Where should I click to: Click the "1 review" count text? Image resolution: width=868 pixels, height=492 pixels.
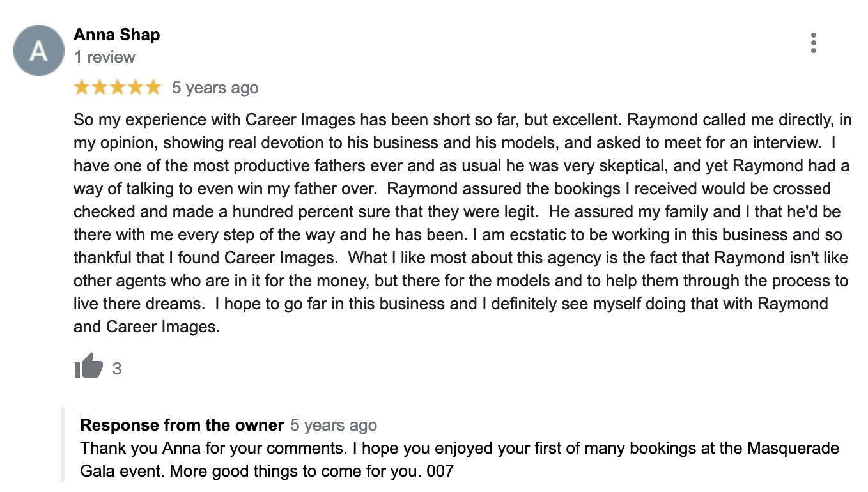[x=104, y=57]
